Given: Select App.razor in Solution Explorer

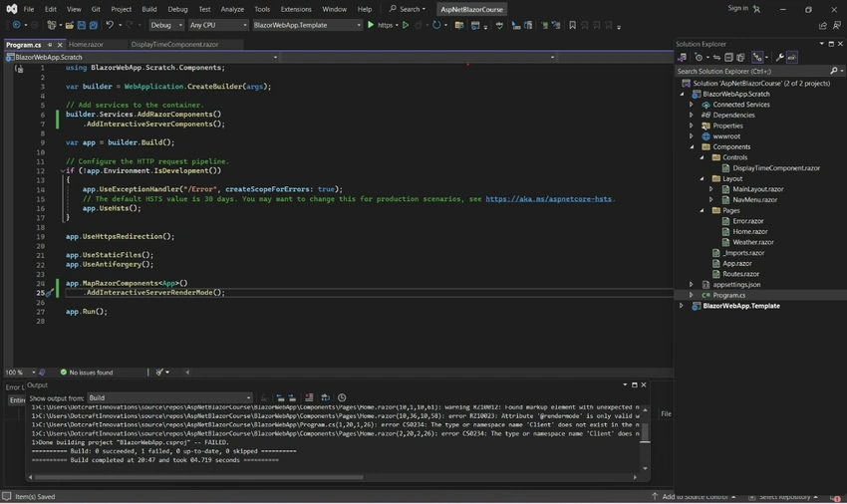Looking at the screenshot, I should (x=736, y=264).
